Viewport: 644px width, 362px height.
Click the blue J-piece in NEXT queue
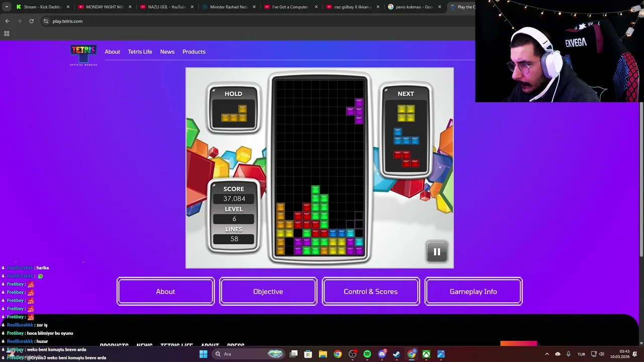[x=406, y=136]
